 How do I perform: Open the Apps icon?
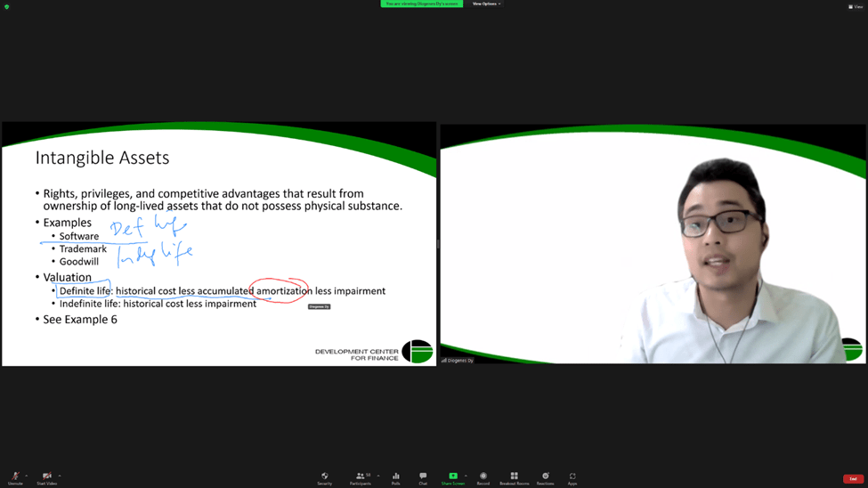[572, 477]
